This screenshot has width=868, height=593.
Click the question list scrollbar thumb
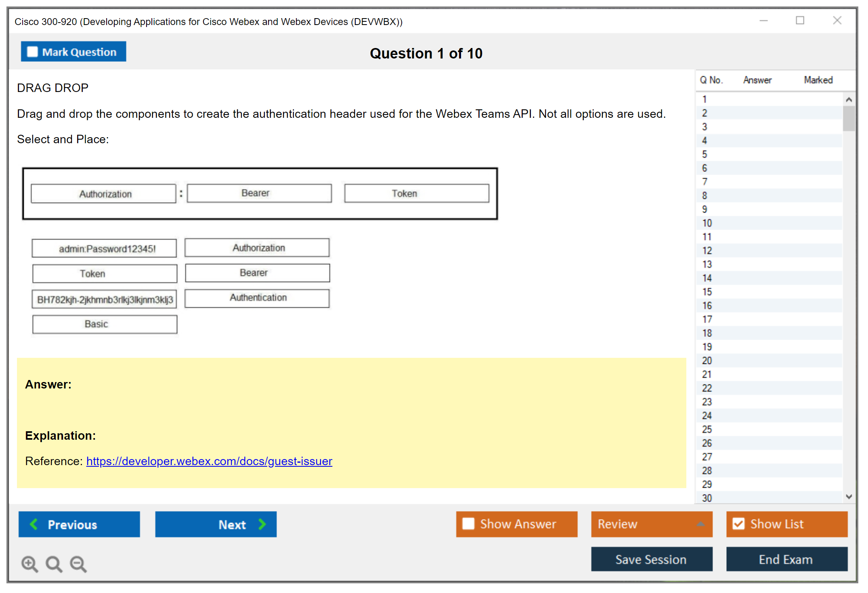(x=849, y=118)
